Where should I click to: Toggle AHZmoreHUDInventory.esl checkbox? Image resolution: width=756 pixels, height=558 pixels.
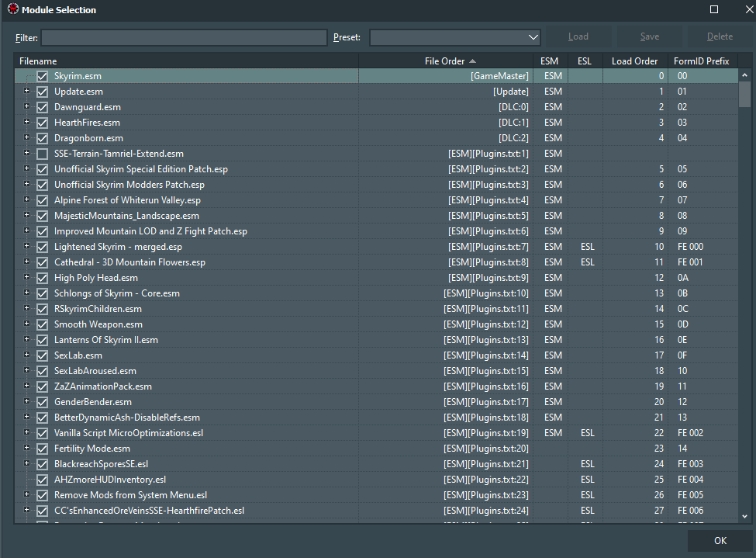pyautogui.click(x=43, y=480)
